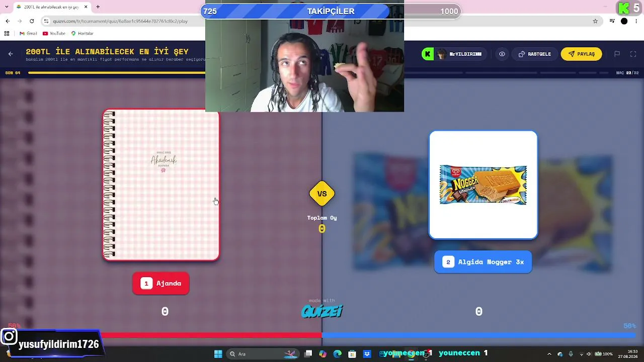This screenshot has width=644, height=362.
Task: Reload the page with the refresh icon
Action: click(x=32, y=21)
